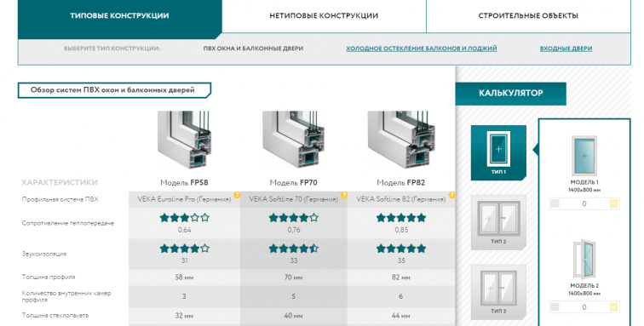Image resolution: width=644 pixels, height=326 pixels.
Task: Increase quantity of МОДЕЛЬ 1
Action: point(613,203)
